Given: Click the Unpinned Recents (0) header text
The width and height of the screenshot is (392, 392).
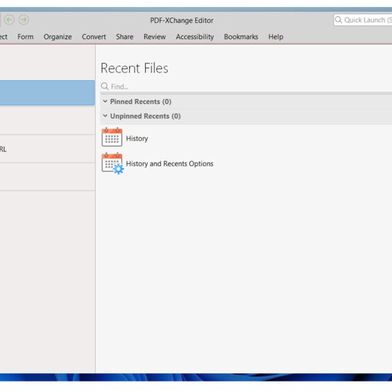Looking at the screenshot, I should pyautogui.click(x=145, y=116).
